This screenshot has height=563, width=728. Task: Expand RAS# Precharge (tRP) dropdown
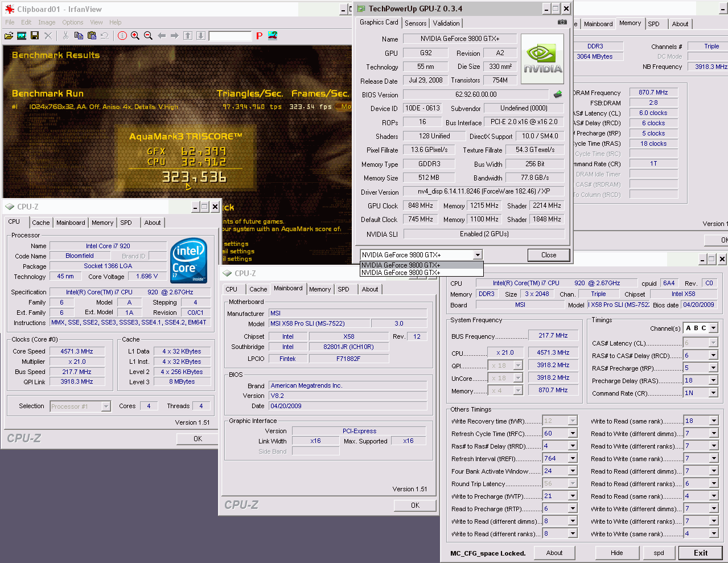coord(713,368)
